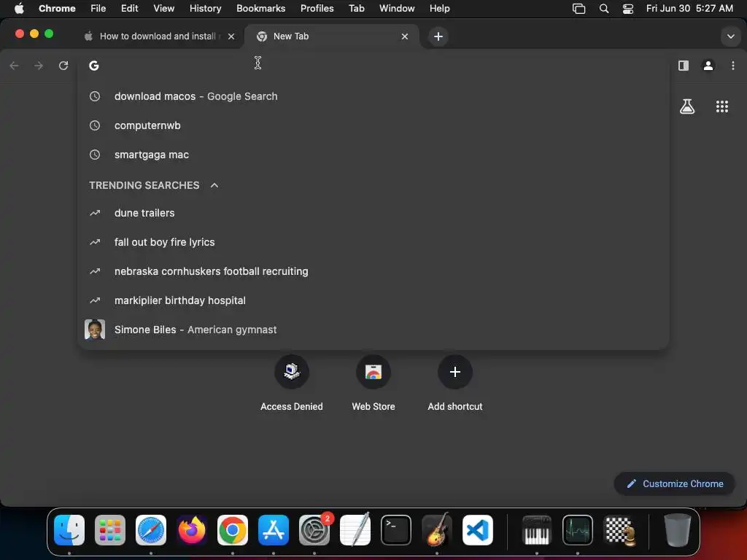Open the Chrome application menu
Viewport: 747px width, 560px height.
pos(57,8)
